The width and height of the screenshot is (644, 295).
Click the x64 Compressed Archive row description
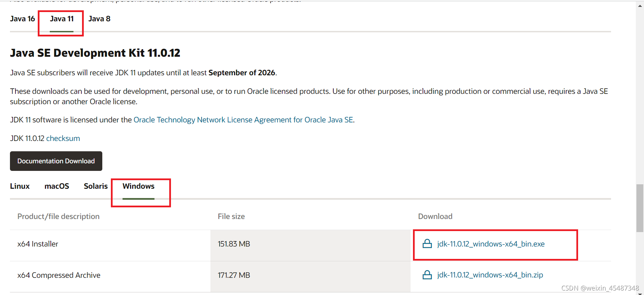(59, 275)
